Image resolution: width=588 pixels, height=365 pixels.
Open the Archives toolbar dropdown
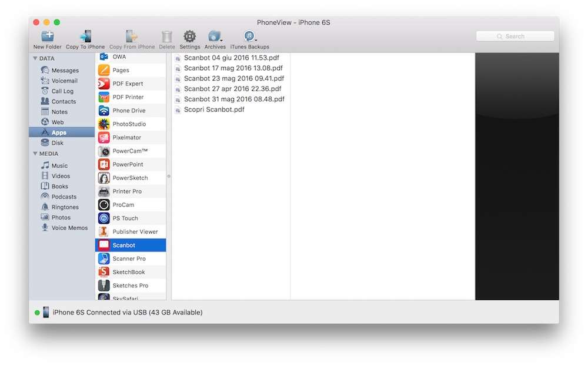215,36
